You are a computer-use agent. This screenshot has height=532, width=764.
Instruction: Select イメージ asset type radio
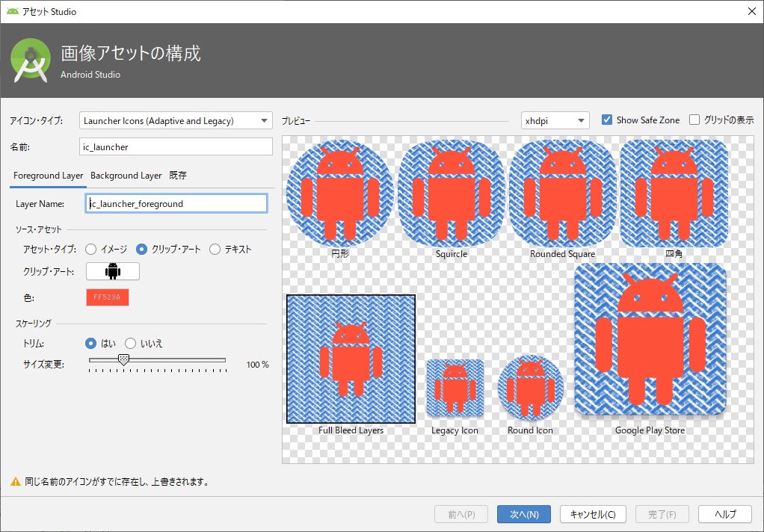click(90, 250)
